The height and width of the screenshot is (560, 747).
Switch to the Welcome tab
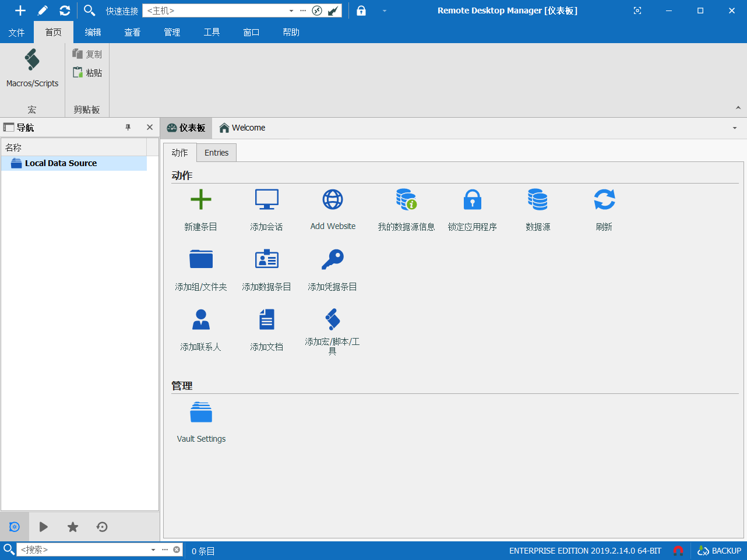(242, 128)
